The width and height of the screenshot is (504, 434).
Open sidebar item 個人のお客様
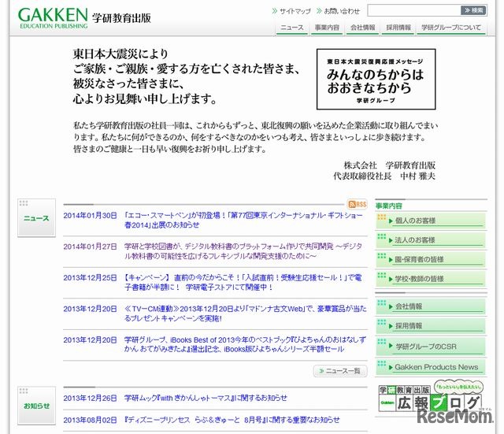point(431,221)
